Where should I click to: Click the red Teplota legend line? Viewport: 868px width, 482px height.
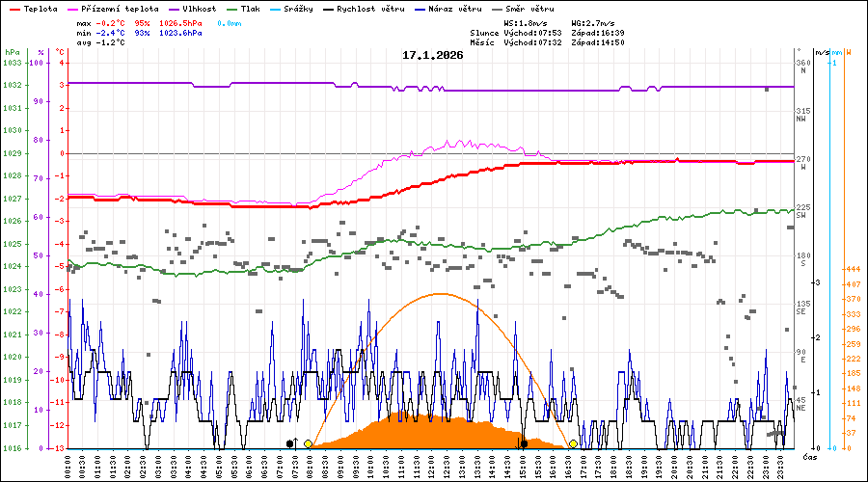pos(14,9)
